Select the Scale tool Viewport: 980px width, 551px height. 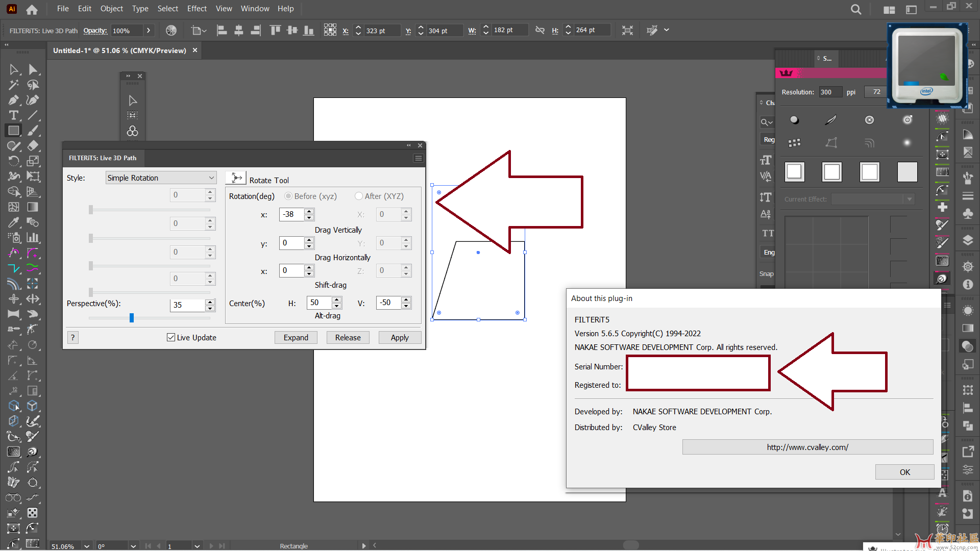click(x=33, y=161)
